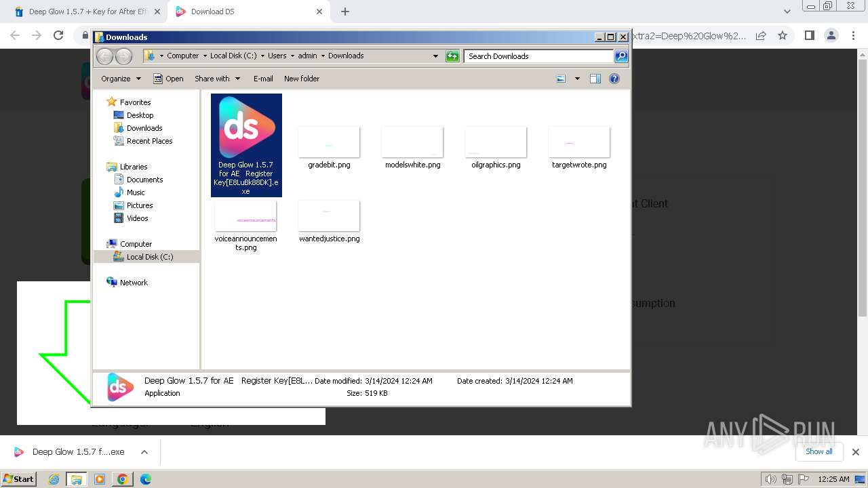
Task: Expand the view options dropdown arrow
Action: (x=577, y=79)
